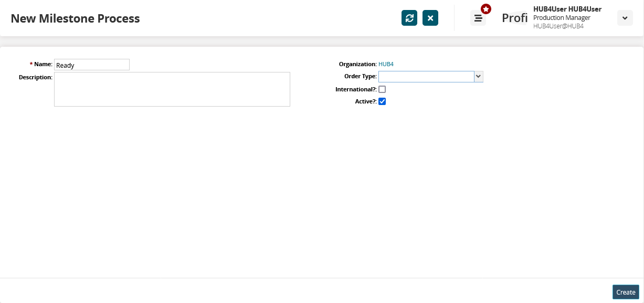Screen dimensions: 644x303
Task: Click the International? field label
Action: click(x=356, y=89)
